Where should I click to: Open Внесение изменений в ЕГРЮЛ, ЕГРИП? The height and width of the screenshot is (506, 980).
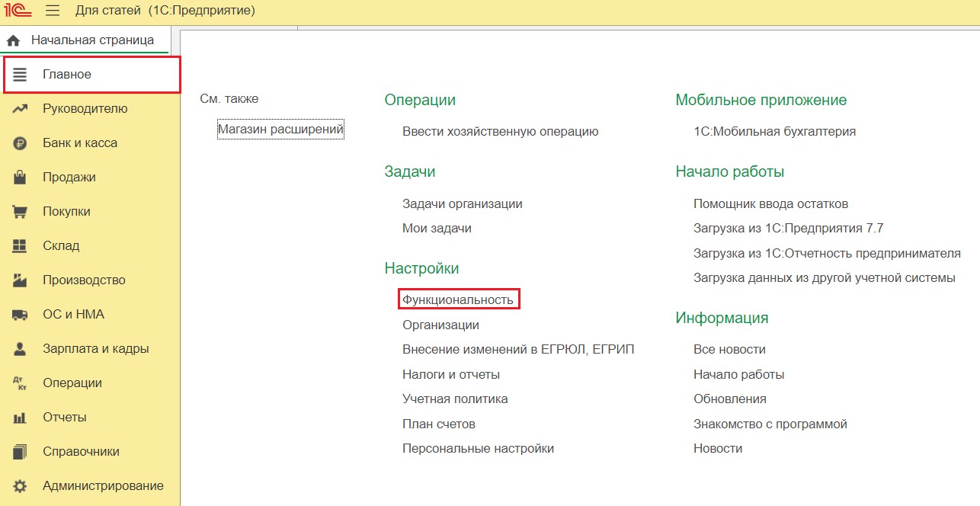[x=518, y=350]
